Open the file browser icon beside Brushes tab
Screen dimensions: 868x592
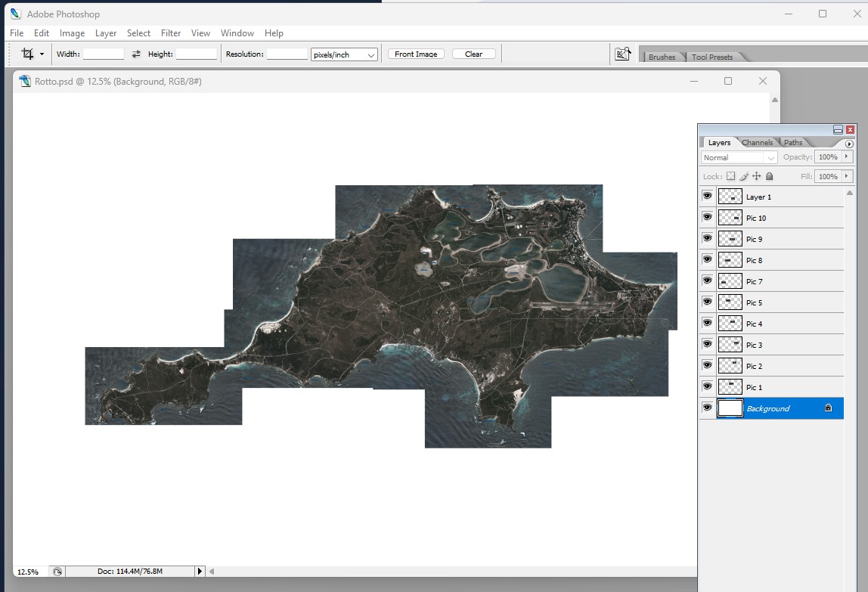622,54
